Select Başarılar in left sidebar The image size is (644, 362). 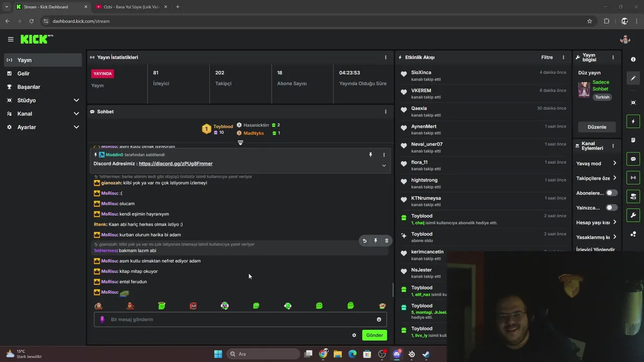(x=43, y=87)
